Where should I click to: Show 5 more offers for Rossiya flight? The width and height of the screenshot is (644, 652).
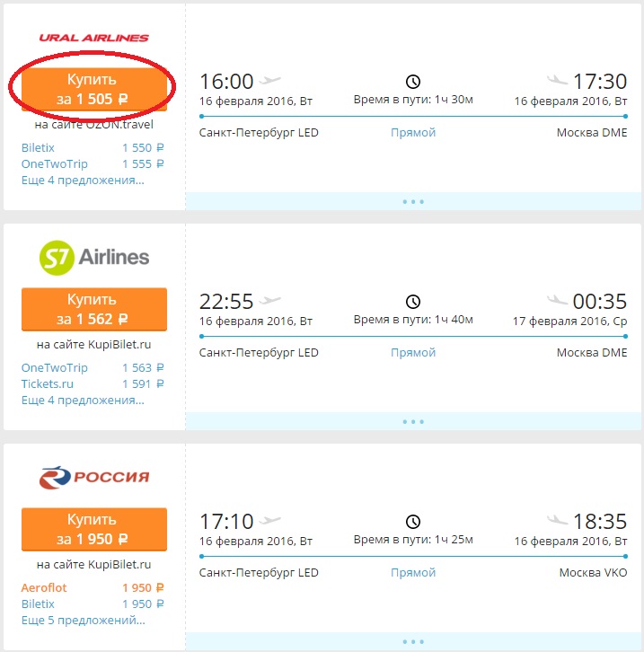82,620
